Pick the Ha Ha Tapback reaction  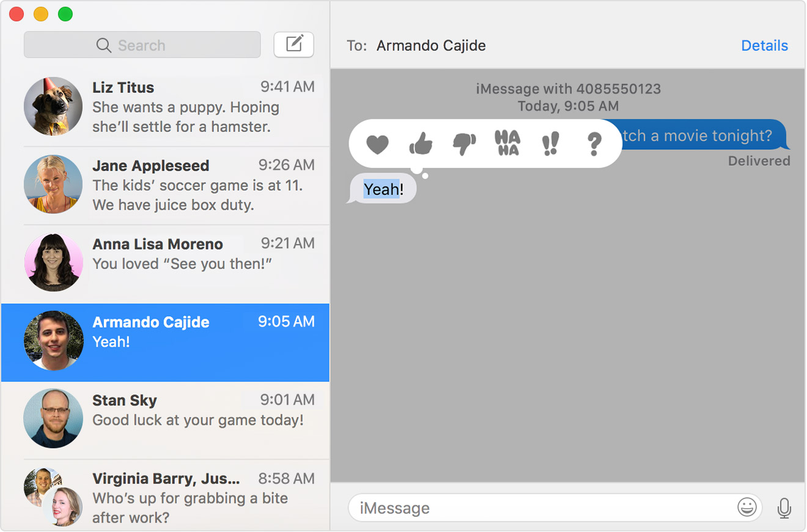(507, 143)
